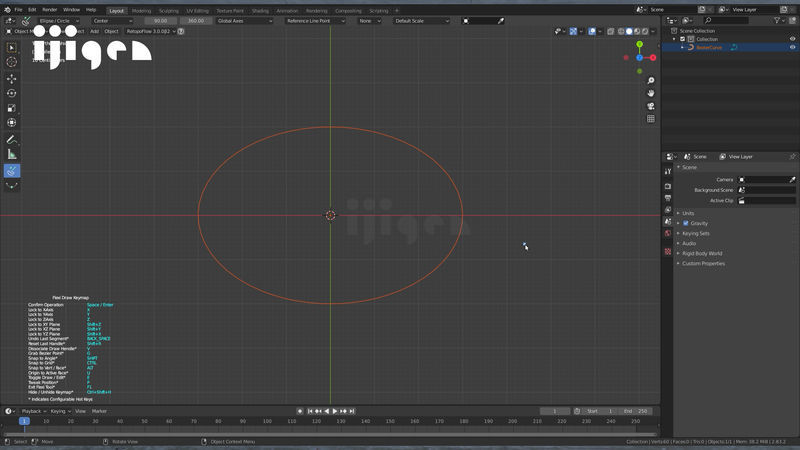Click the RetopoFlow help question icon
The image size is (800, 450).
[x=181, y=31]
